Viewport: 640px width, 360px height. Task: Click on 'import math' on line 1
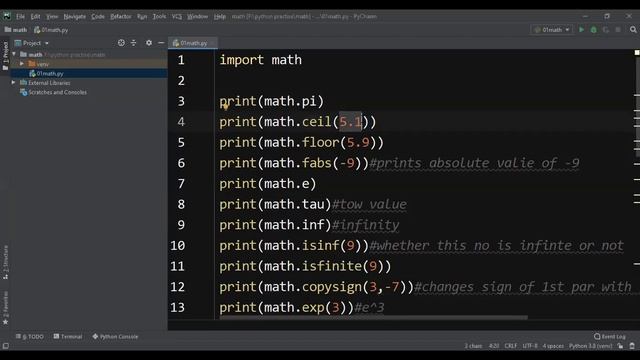click(260, 60)
